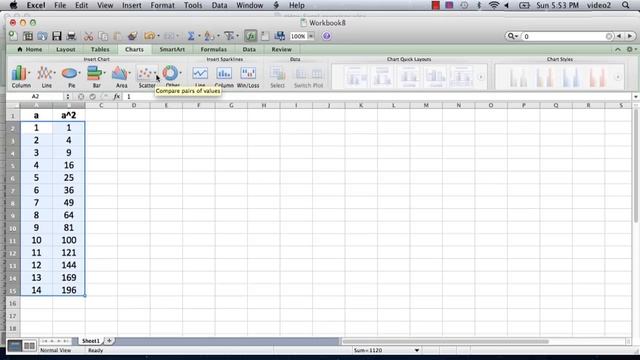Image resolution: width=640 pixels, height=360 pixels.
Task: Open the Tools menu in menu bar
Action: (193, 5)
